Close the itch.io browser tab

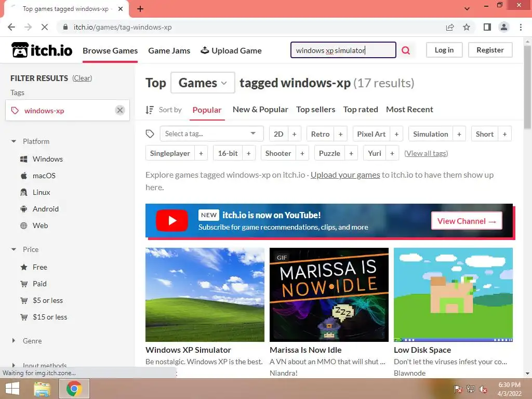pos(121,9)
